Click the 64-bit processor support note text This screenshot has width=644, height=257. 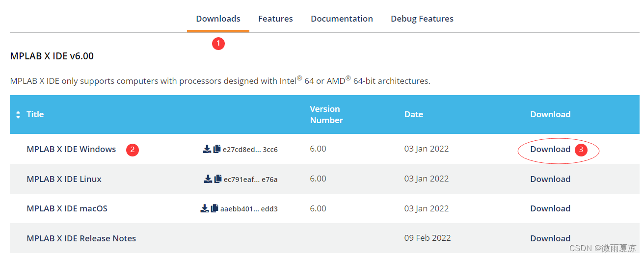220,80
